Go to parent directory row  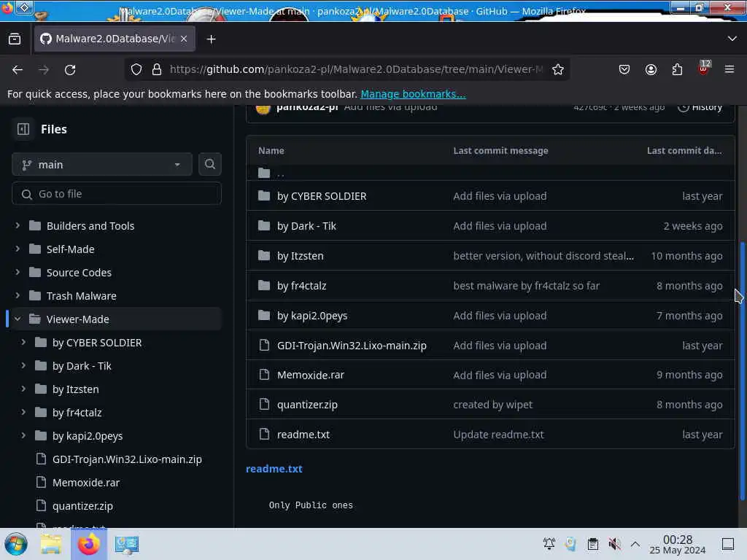(x=490, y=173)
